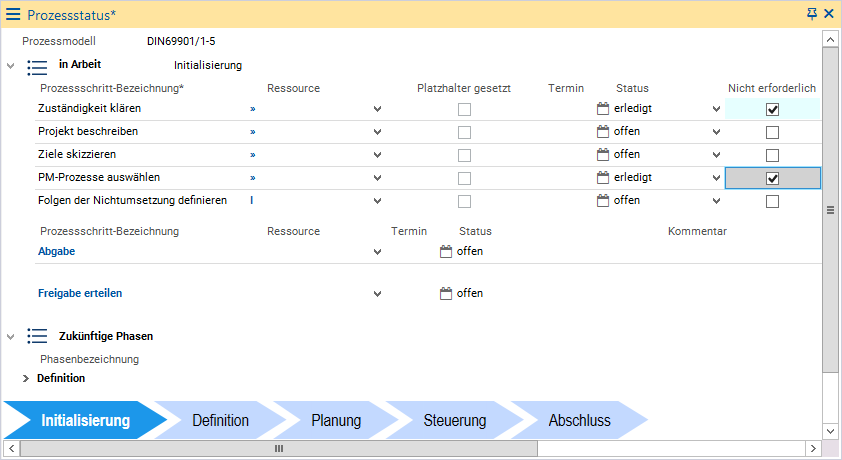
Task: Click the 'Zuständigkeit klären' step name
Action: [90, 108]
